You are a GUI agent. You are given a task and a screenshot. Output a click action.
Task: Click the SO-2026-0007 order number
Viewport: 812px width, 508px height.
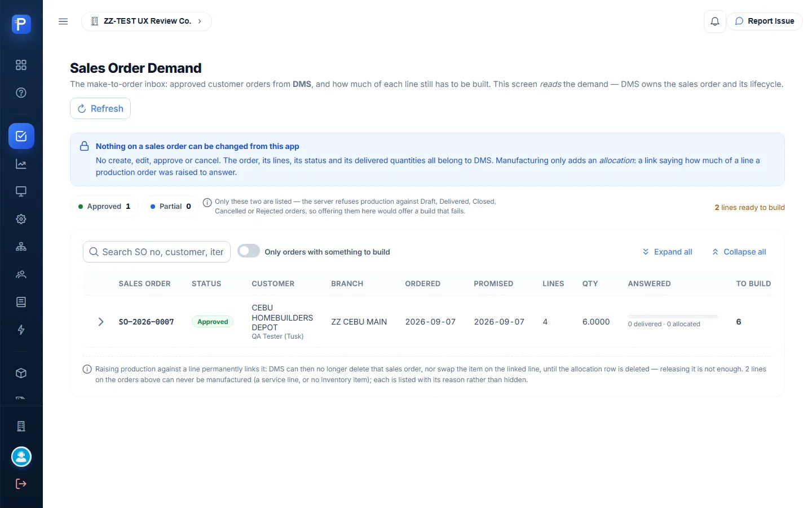coord(146,322)
